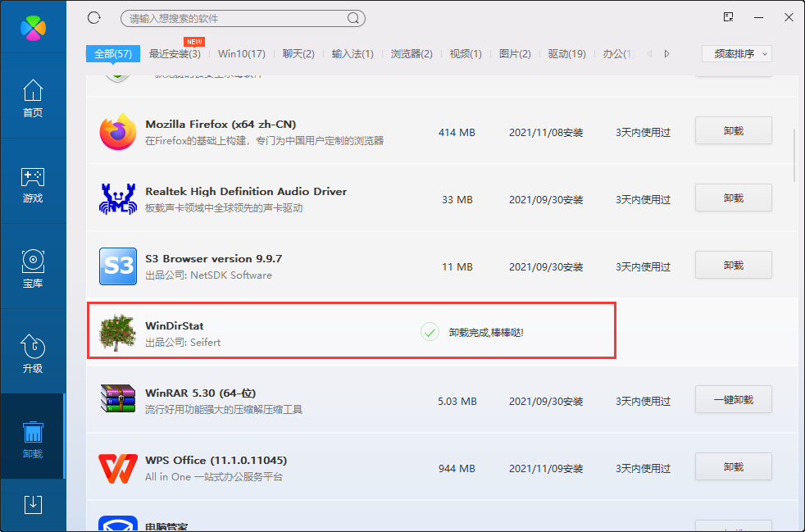Switch to the 图片(2) tab
The height and width of the screenshot is (532, 805).
point(515,54)
